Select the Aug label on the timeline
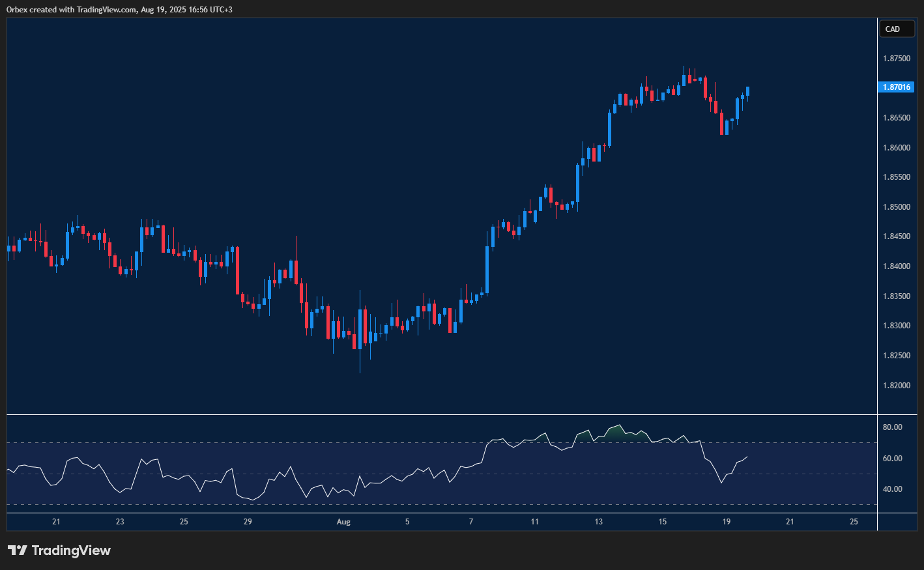Screen dimensions: 924x570 (x=343, y=522)
